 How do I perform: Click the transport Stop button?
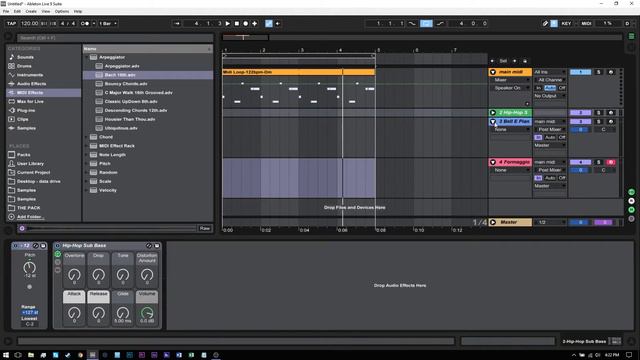237,24
